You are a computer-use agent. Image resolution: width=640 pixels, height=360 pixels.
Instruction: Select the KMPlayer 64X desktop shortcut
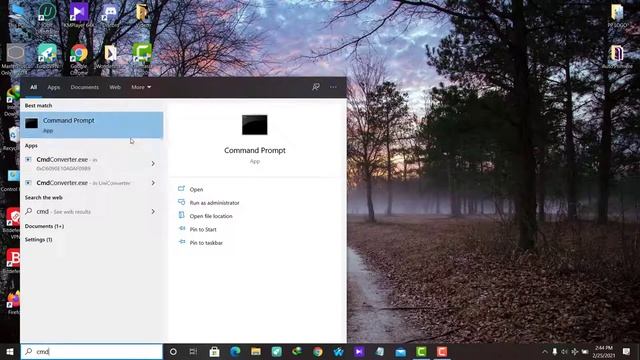coord(79,16)
